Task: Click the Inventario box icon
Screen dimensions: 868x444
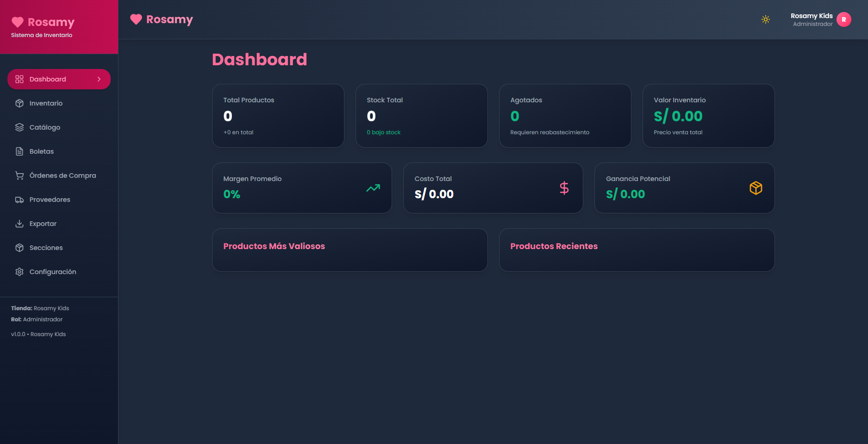Action: click(19, 103)
